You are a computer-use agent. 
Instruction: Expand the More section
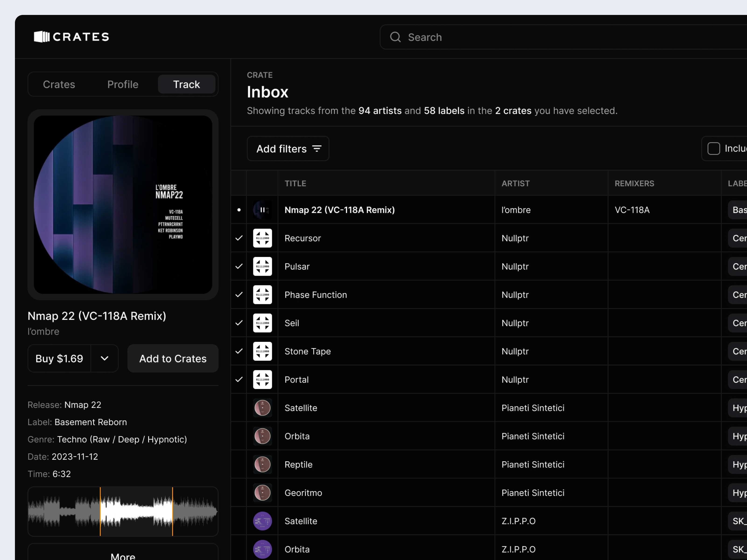tap(123, 555)
